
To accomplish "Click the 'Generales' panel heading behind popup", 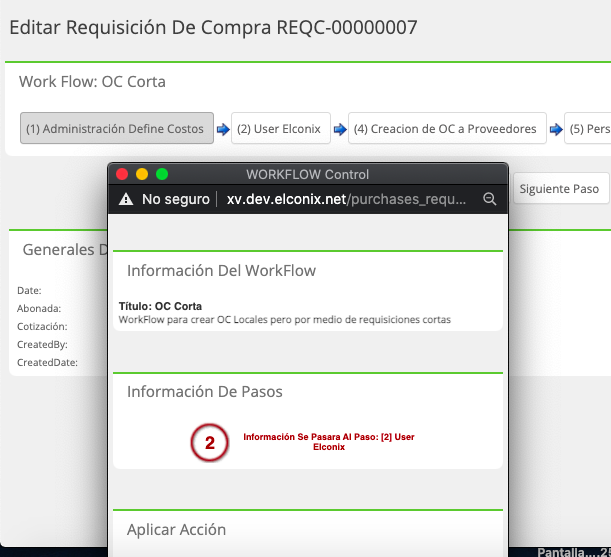I will pyautogui.click(x=65, y=249).
